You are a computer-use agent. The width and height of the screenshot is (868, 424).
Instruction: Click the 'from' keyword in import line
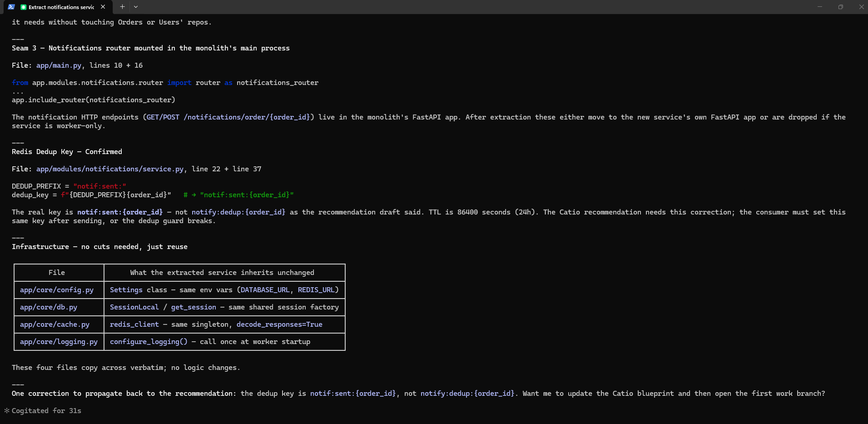click(x=20, y=83)
